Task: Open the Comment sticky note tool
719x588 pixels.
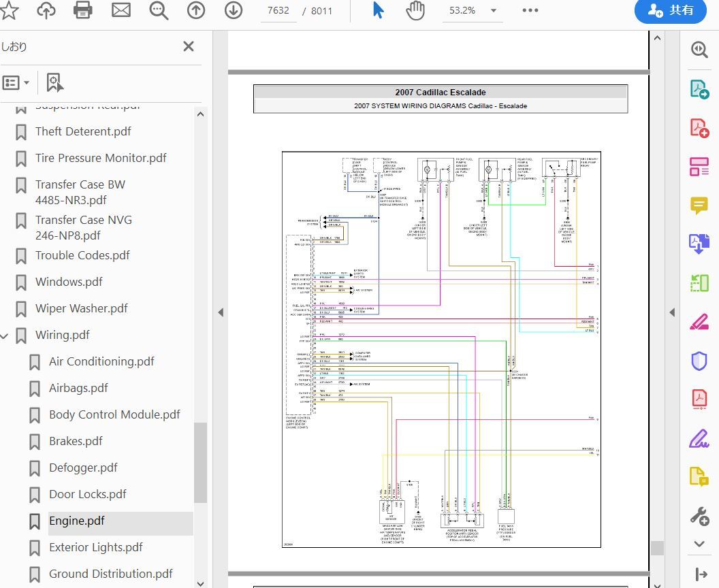Action: tap(699, 206)
